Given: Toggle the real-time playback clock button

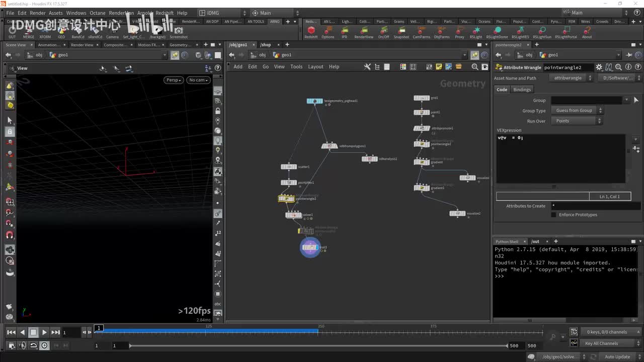Looking at the screenshot, I should (44, 345).
